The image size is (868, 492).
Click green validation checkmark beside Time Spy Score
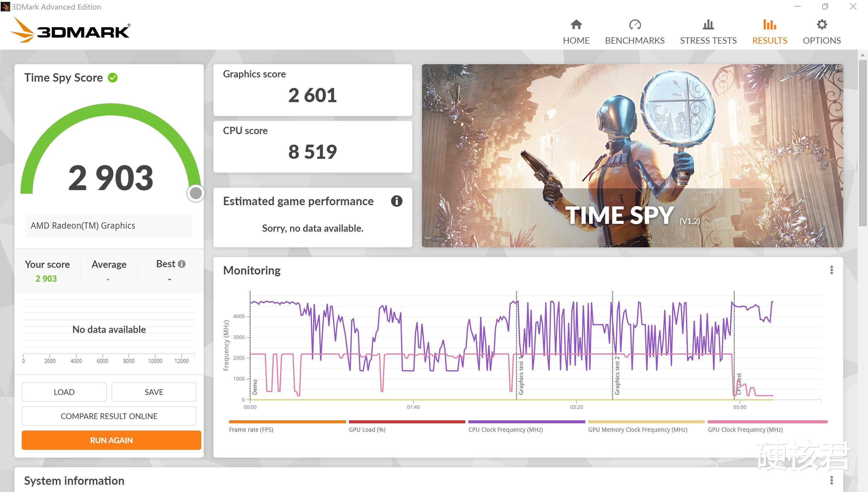point(112,78)
